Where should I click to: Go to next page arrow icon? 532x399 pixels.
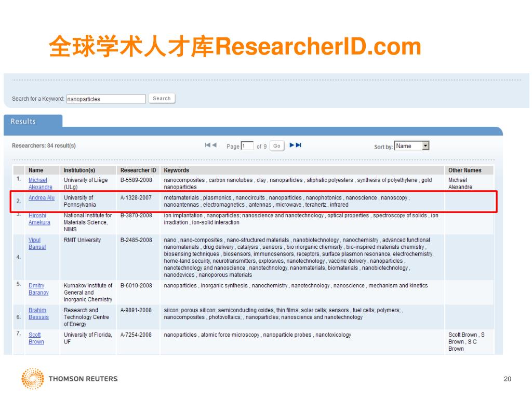pyautogui.click(x=292, y=145)
